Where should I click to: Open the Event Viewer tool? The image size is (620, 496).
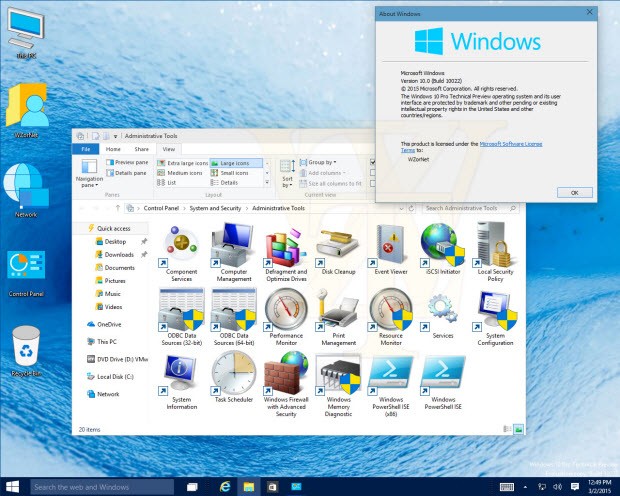click(x=390, y=245)
